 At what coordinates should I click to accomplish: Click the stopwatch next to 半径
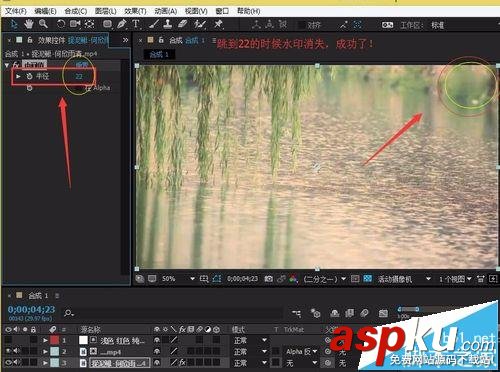(x=29, y=76)
